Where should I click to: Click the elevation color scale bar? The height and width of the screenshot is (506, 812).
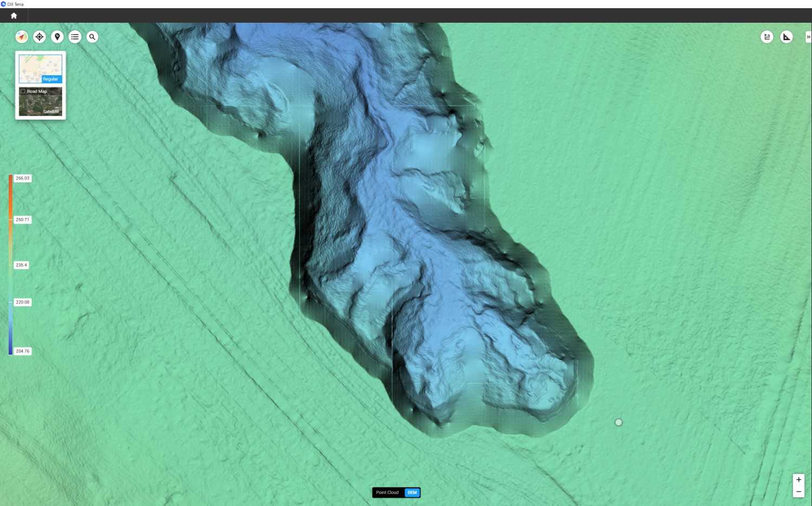tap(10, 265)
